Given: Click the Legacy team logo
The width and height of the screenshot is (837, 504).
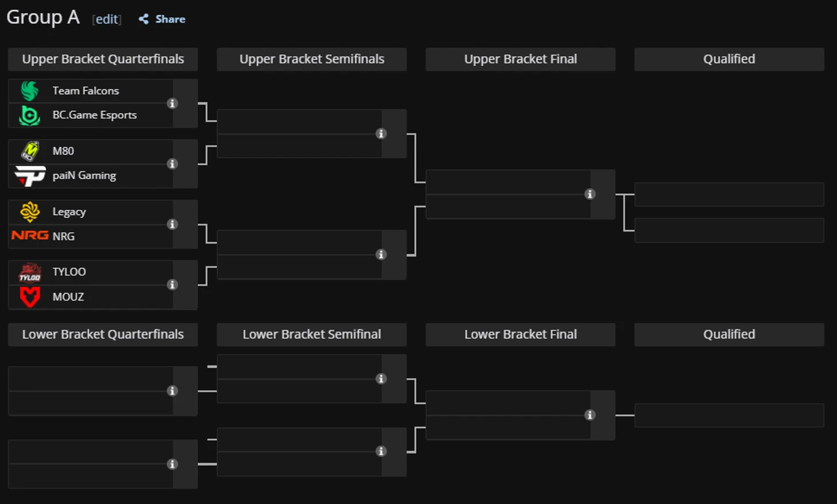Looking at the screenshot, I should click(x=30, y=212).
